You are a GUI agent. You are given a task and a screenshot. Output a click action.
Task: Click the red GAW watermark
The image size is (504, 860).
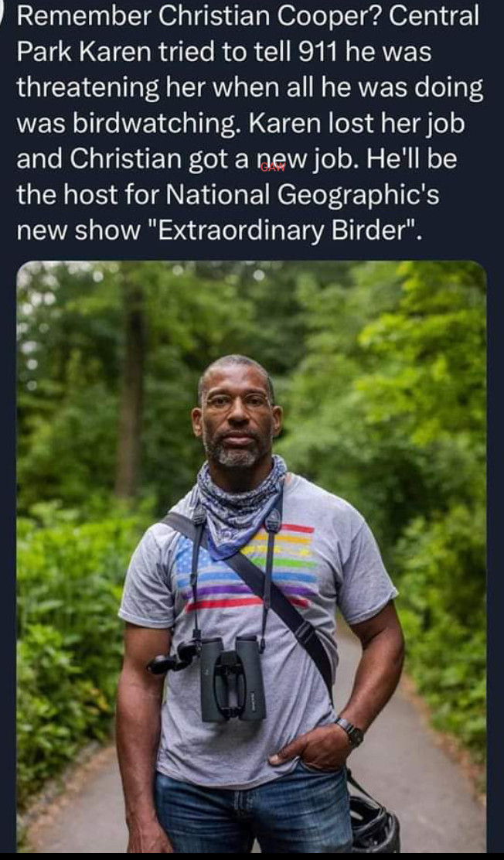click(x=273, y=168)
